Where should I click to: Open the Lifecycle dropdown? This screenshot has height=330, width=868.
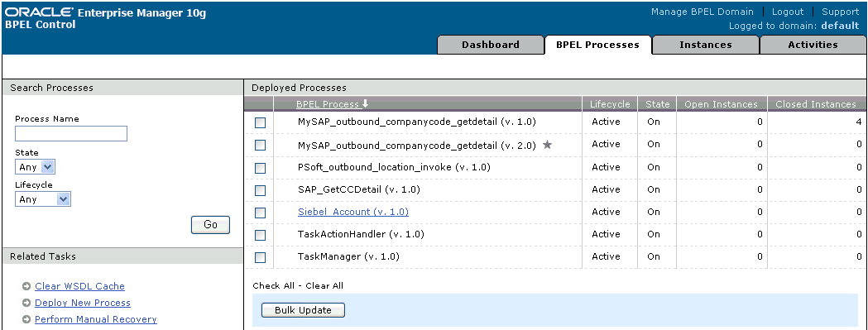coord(43,199)
